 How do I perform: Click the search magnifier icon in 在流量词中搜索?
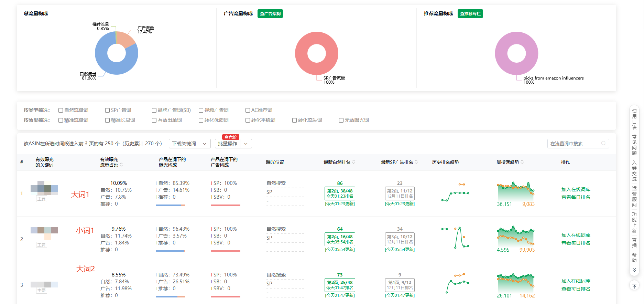tap(603, 144)
